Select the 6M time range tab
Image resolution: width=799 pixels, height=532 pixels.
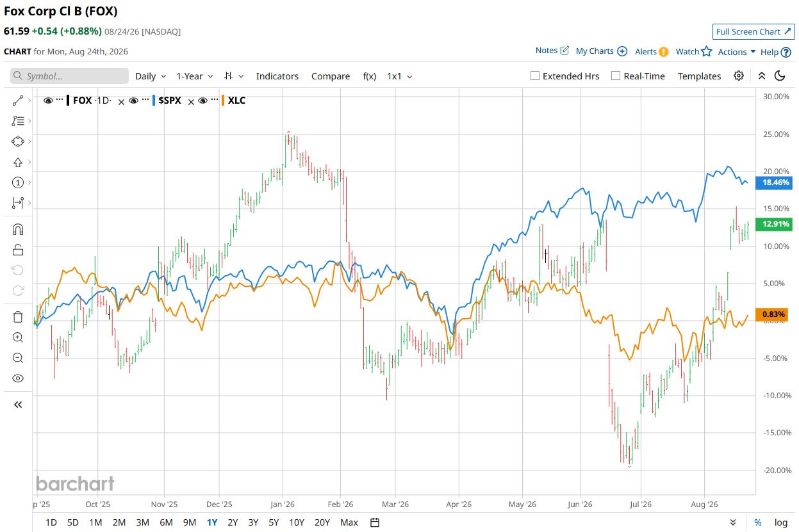166,522
